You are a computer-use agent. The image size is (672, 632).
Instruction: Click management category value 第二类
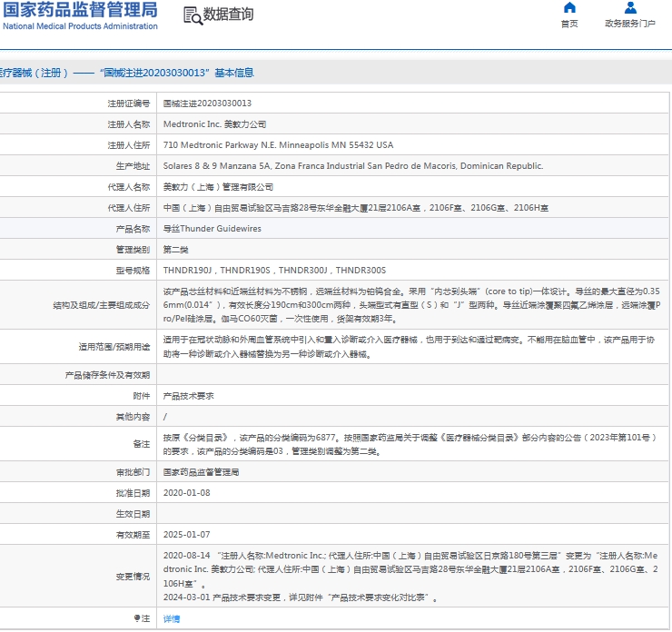[x=175, y=250]
